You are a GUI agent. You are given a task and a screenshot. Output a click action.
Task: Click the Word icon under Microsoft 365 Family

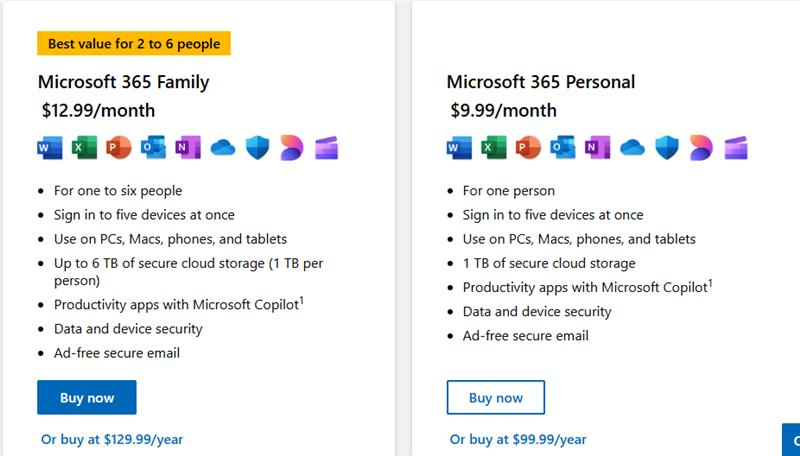point(50,148)
